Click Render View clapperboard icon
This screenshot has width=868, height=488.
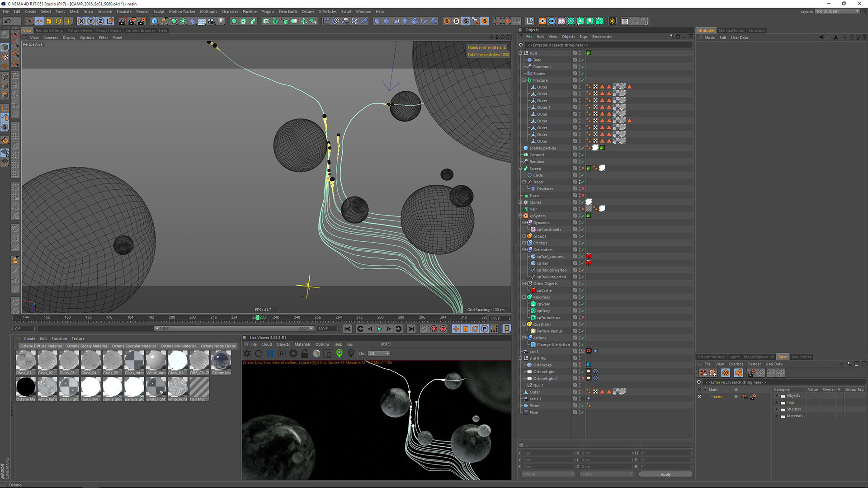(122, 21)
